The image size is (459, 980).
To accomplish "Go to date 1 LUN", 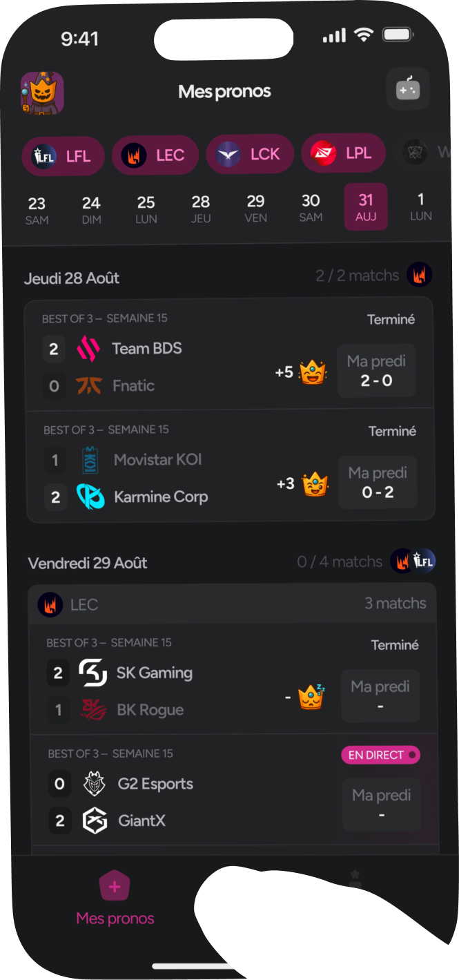I will click(420, 207).
